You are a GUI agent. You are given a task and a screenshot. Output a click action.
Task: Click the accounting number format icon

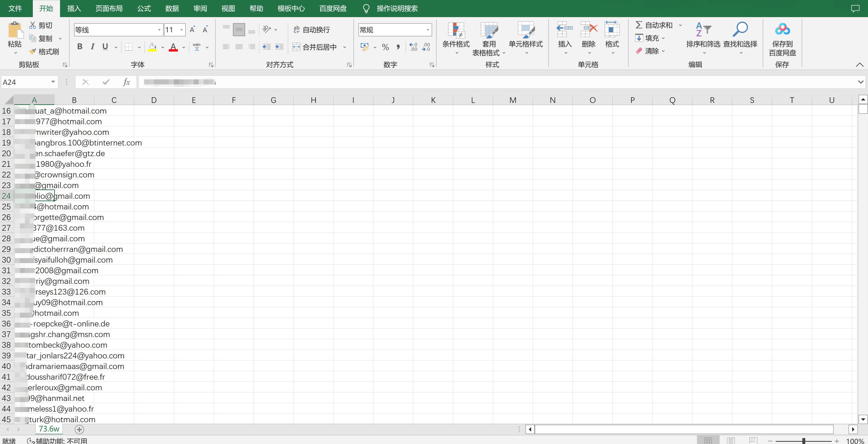click(364, 47)
